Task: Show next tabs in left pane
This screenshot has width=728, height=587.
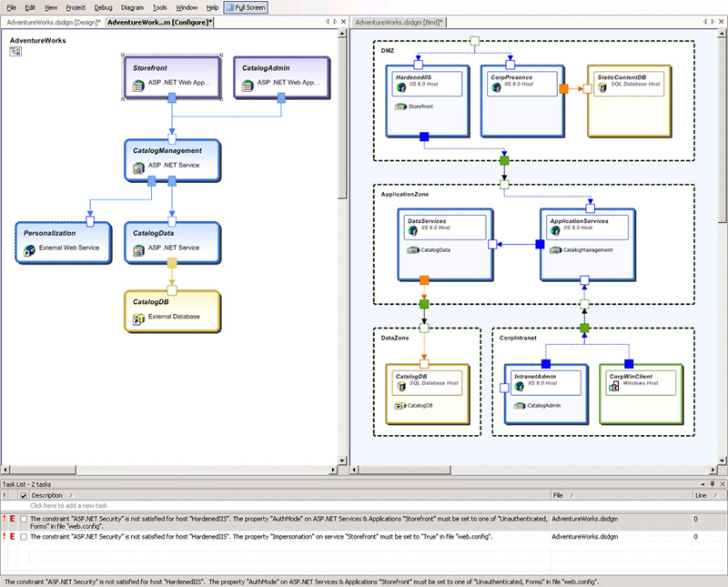Action: coord(335,21)
